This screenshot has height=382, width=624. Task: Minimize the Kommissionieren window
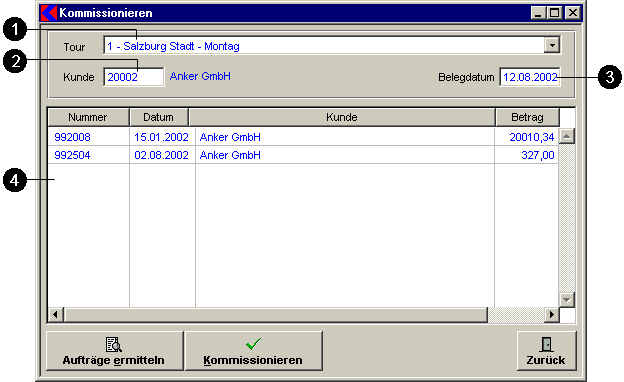[x=538, y=13]
